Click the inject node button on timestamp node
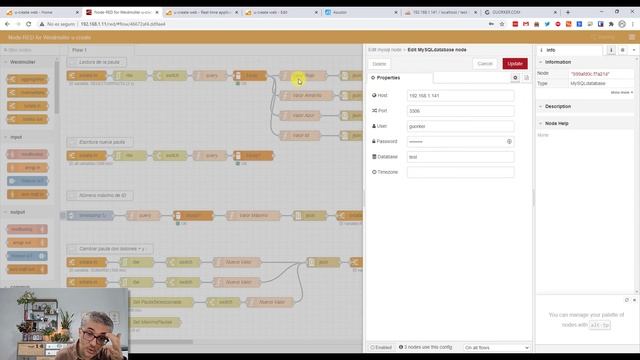 (63, 216)
